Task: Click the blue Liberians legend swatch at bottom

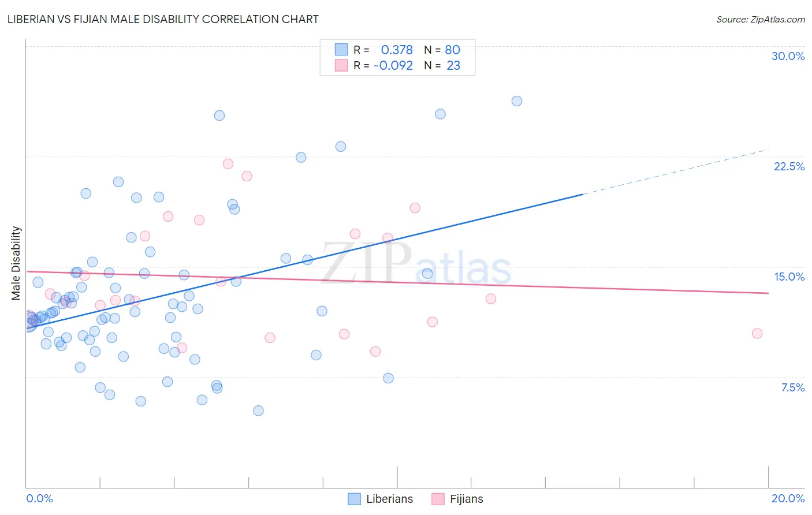Action: point(354,499)
